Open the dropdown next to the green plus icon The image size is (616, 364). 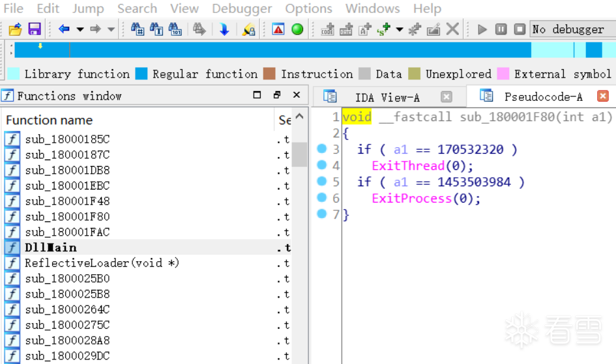(x=400, y=29)
